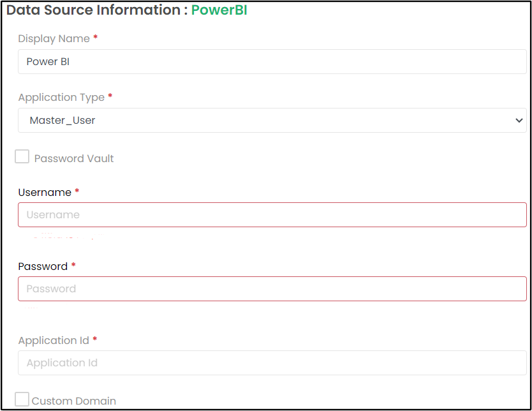The image size is (532, 411).
Task: Click the red validation message under Username
Action: 64,237
